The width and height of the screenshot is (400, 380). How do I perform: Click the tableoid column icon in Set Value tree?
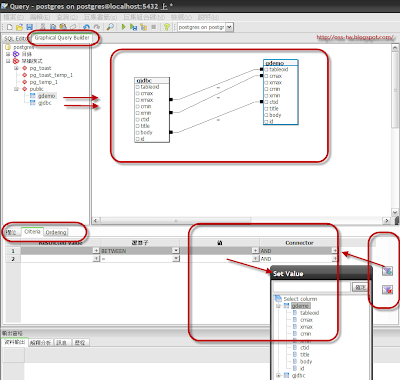tap(295, 313)
